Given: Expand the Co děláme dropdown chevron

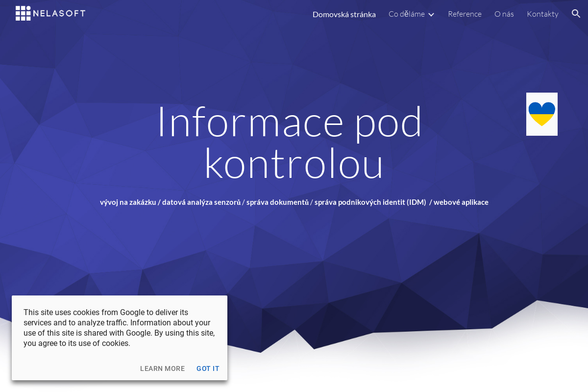Looking at the screenshot, I should [x=431, y=15].
